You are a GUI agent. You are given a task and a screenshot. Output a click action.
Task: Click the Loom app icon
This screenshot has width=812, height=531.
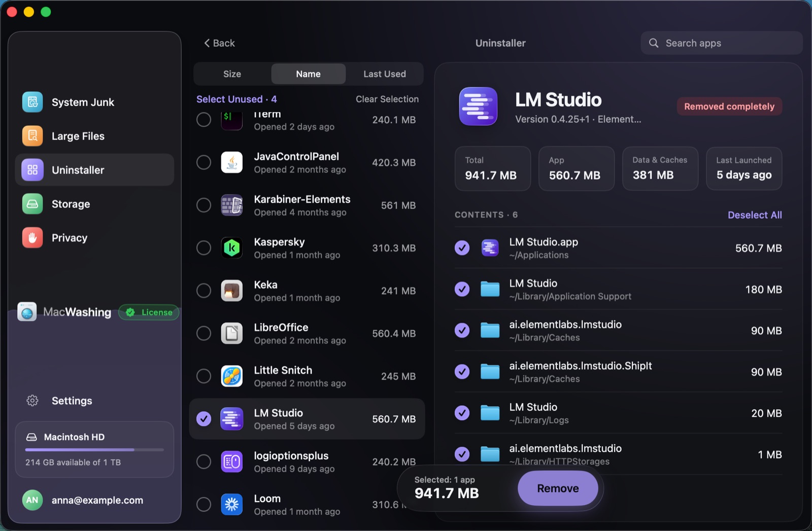point(232,504)
